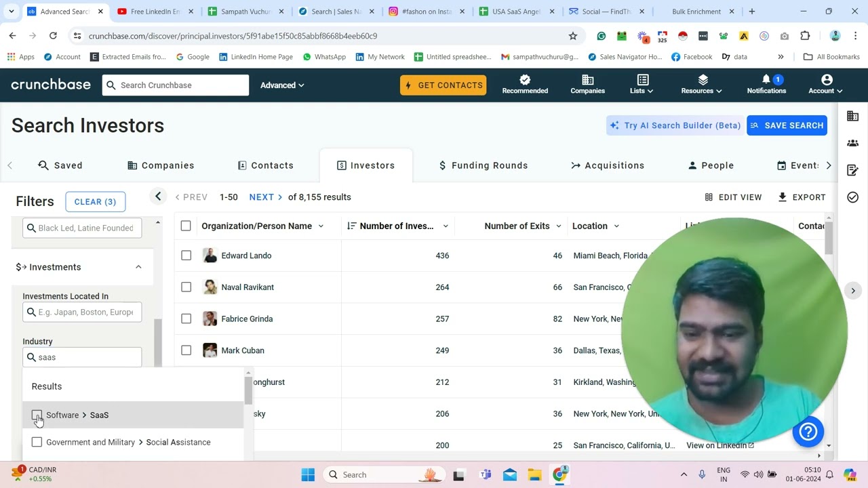Check the Edward Lando row
Image resolution: width=868 pixels, height=488 pixels.
(x=186, y=256)
